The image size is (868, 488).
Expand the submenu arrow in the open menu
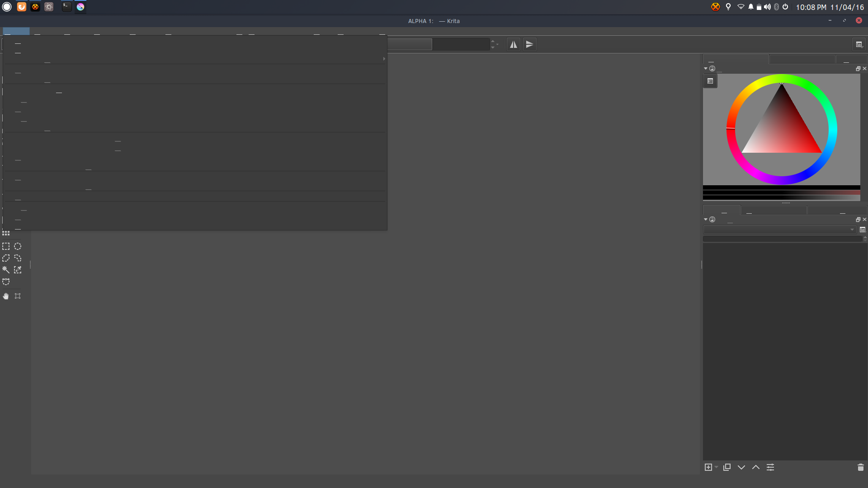(384, 59)
